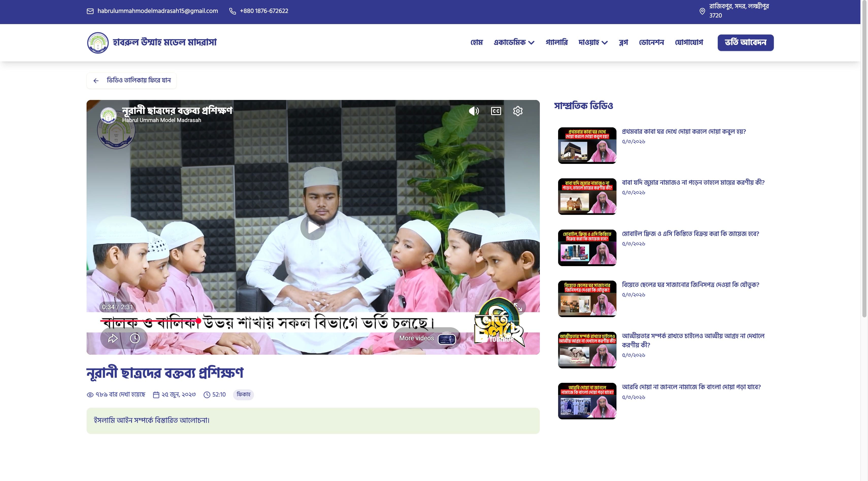
Task: Click the ভর্তি আবেদন button
Action: [x=745, y=43]
